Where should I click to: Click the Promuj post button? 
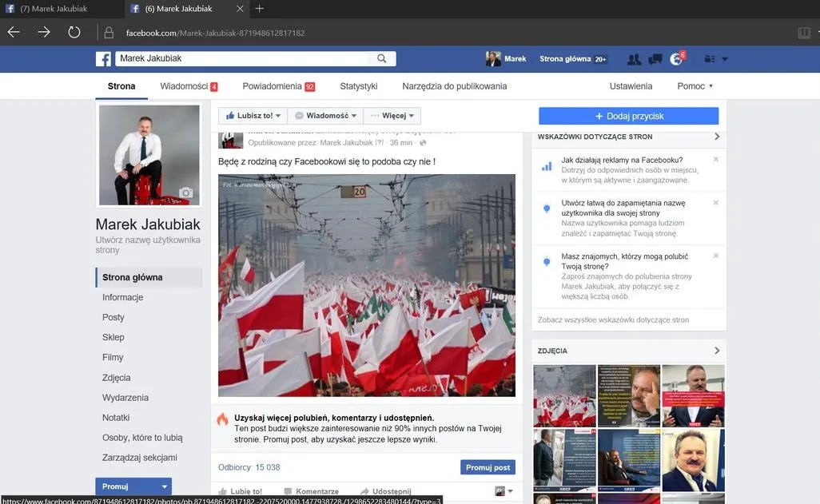488,467
